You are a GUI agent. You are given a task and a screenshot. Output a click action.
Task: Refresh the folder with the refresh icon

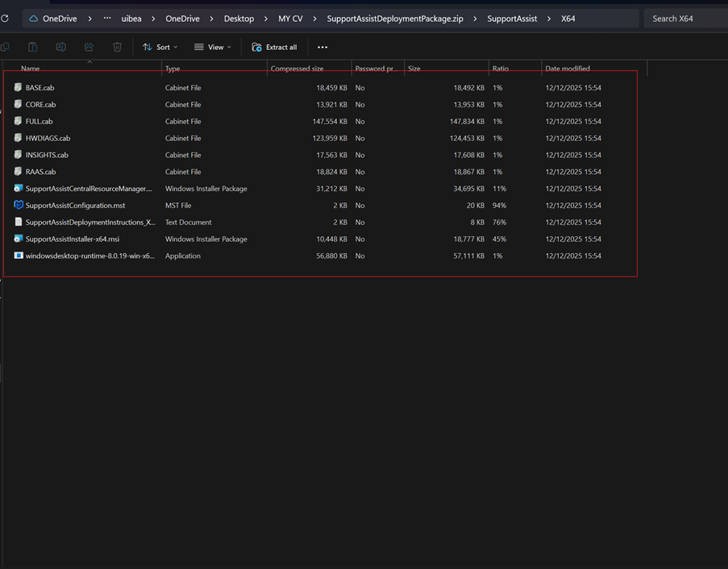coord(6,18)
